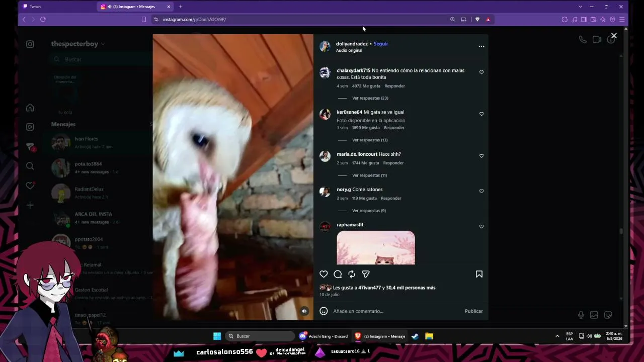Save the post with the bookmark icon
Viewport: 644px width, 362px height.
tap(479, 274)
